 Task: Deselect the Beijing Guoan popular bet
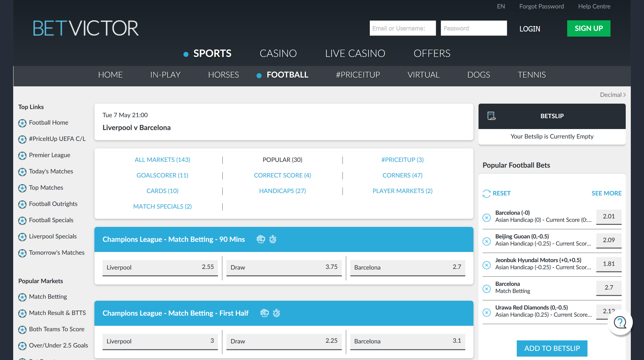click(487, 241)
